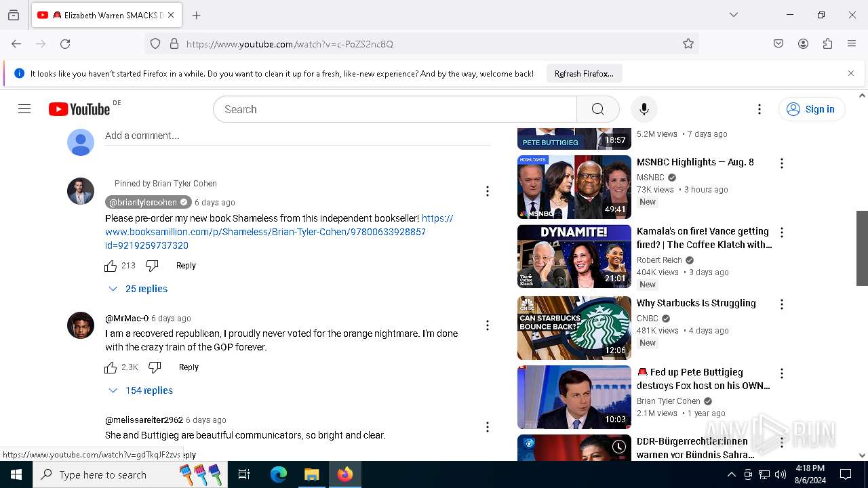Close the Elizabeth Warren YouTube tab
Screen dimensions: 868x488
click(x=171, y=15)
